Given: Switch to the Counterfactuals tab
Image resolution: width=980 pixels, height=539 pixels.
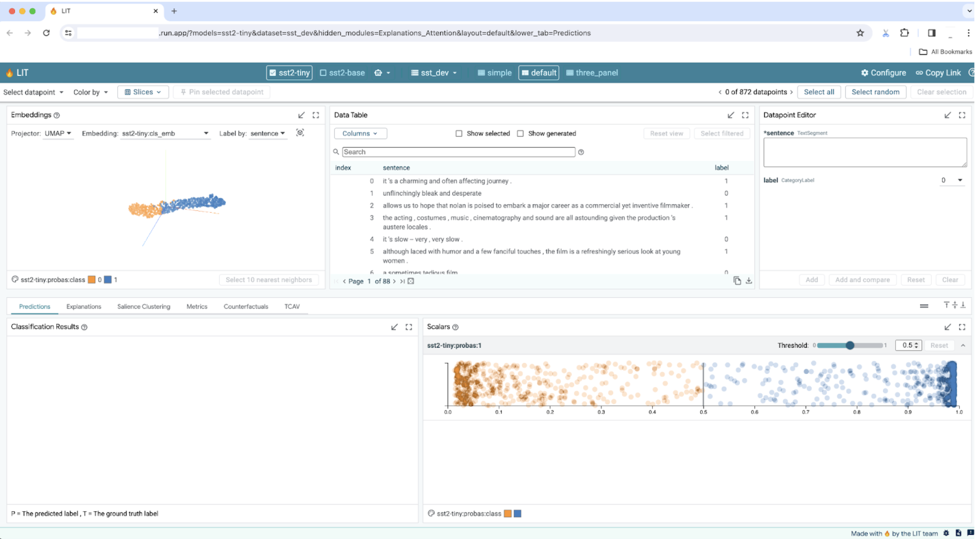Looking at the screenshot, I should 245,306.
